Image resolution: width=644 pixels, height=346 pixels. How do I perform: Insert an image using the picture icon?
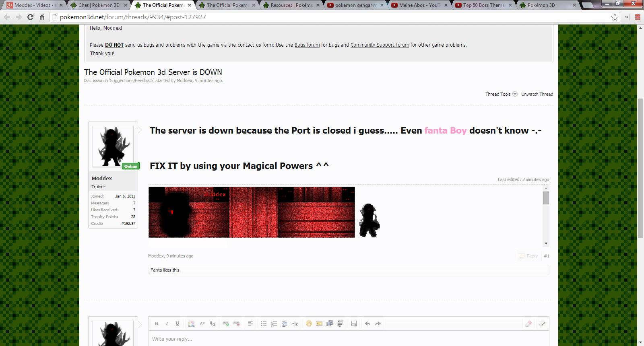319,323
